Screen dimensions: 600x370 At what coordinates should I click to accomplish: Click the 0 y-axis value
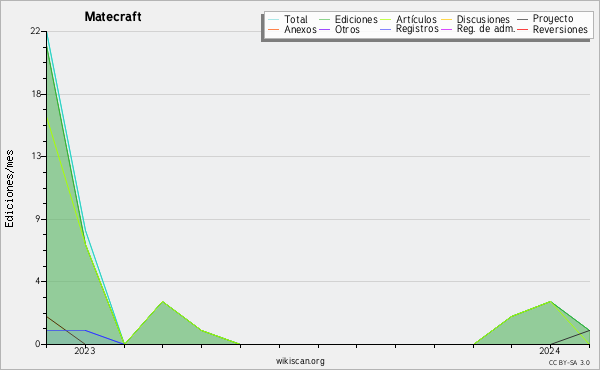pos(38,344)
